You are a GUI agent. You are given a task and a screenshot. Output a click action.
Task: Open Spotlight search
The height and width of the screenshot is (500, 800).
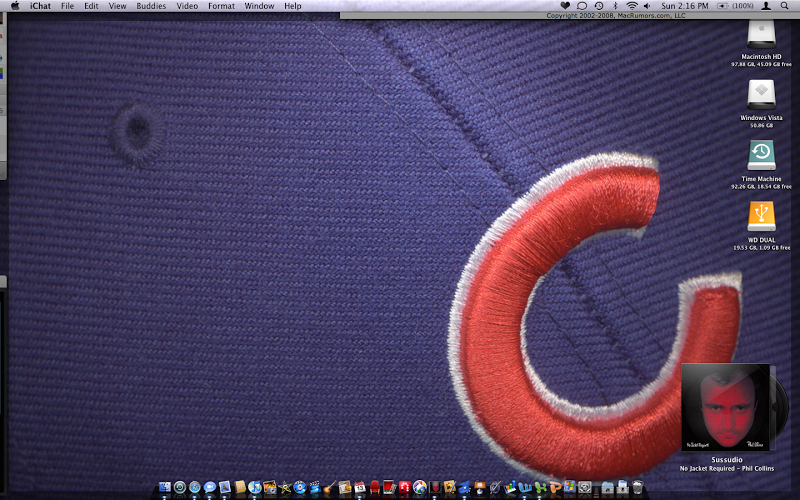point(784,6)
